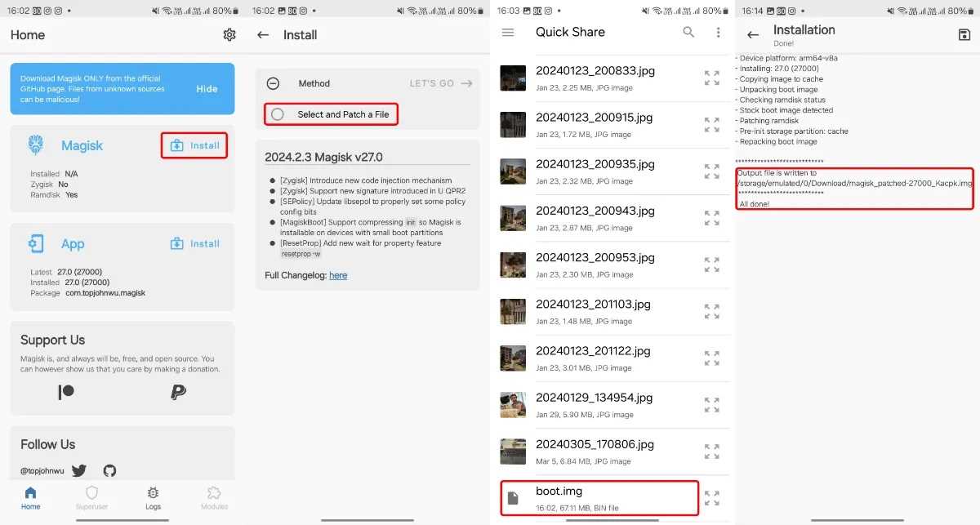This screenshot has height=525, width=980.
Task: Open Quick Share three-dot overflow menu
Action: [x=719, y=32]
